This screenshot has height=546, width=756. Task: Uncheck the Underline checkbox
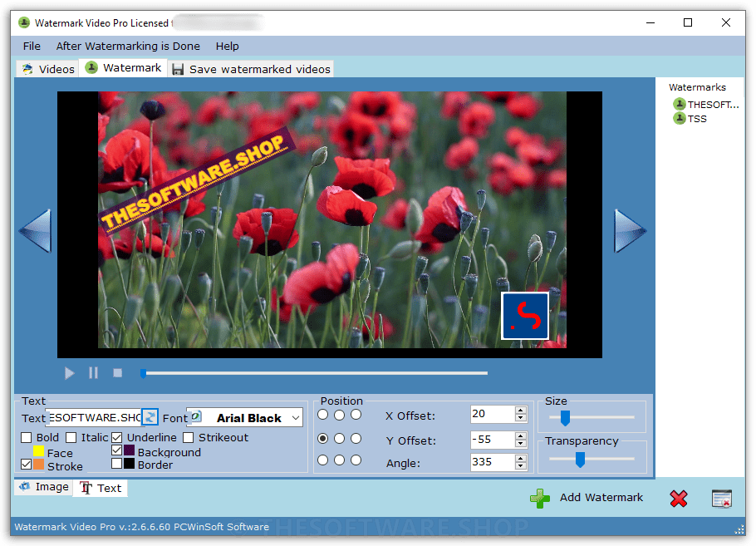(116, 437)
